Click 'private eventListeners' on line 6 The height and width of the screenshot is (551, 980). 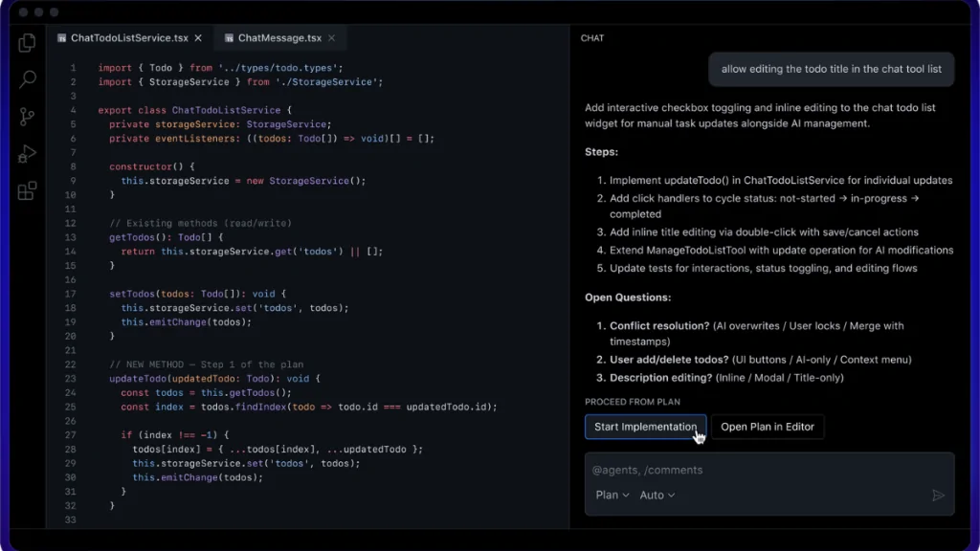pyautogui.click(x=172, y=139)
